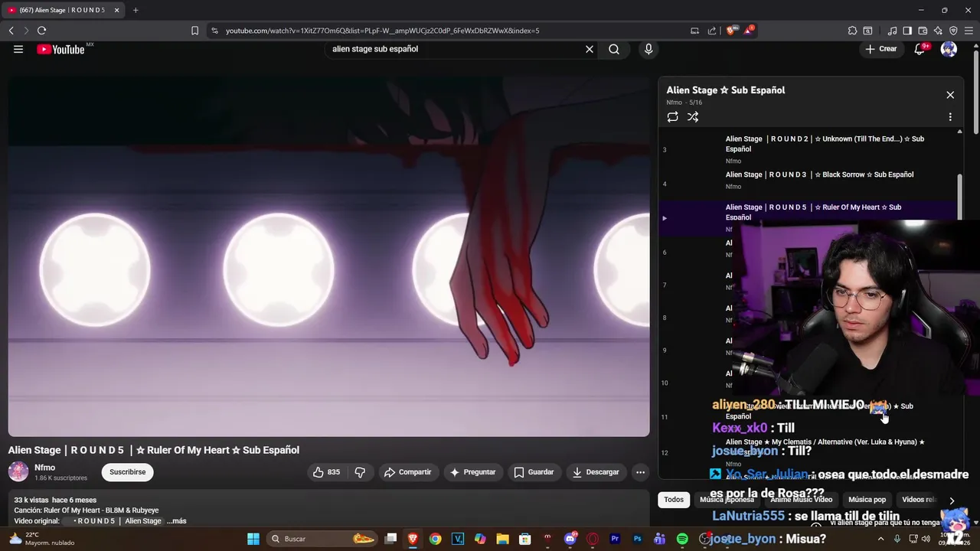Open the Brave VPN shield icon
Image resolution: width=980 pixels, height=551 pixels.
(x=953, y=31)
